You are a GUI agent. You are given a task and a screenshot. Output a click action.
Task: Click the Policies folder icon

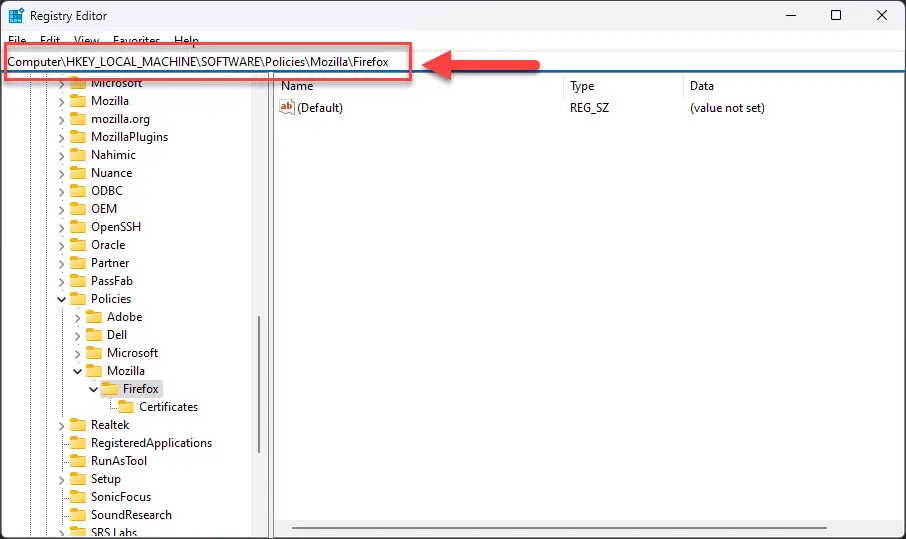(77, 299)
